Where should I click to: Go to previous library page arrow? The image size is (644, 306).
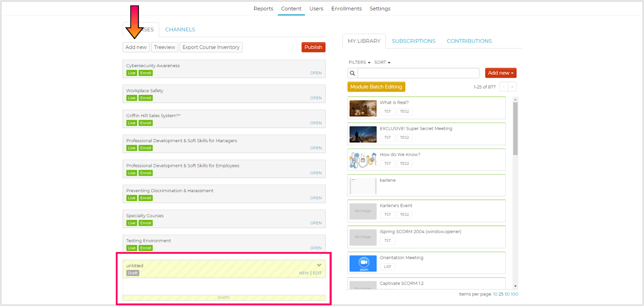(x=504, y=87)
